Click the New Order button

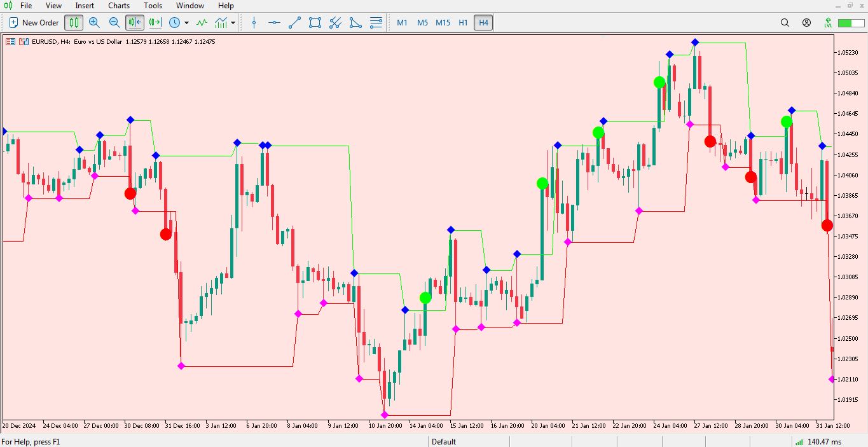coord(33,22)
